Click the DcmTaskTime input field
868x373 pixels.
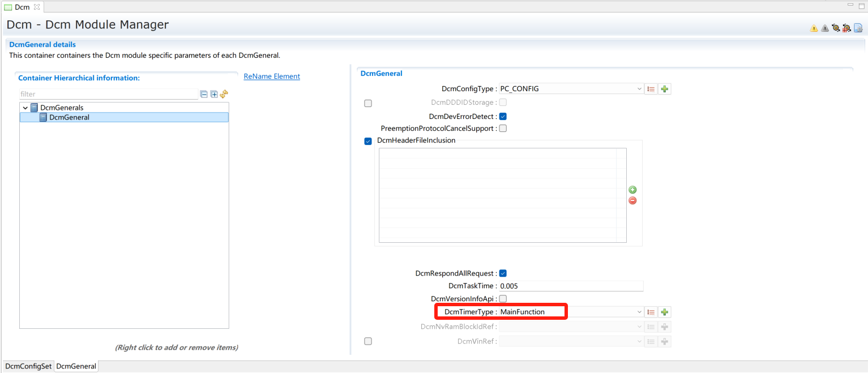point(570,286)
